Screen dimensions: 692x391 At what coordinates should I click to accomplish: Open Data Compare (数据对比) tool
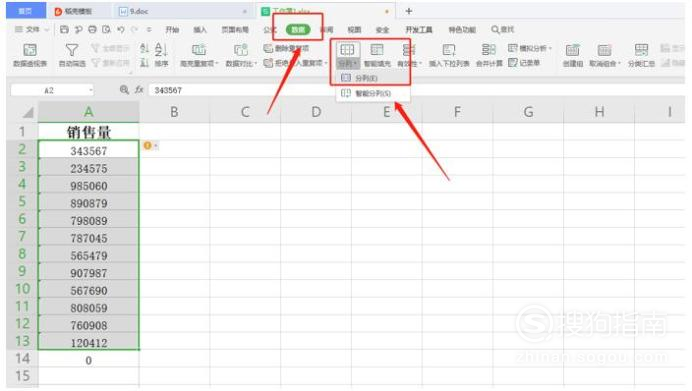241,55
